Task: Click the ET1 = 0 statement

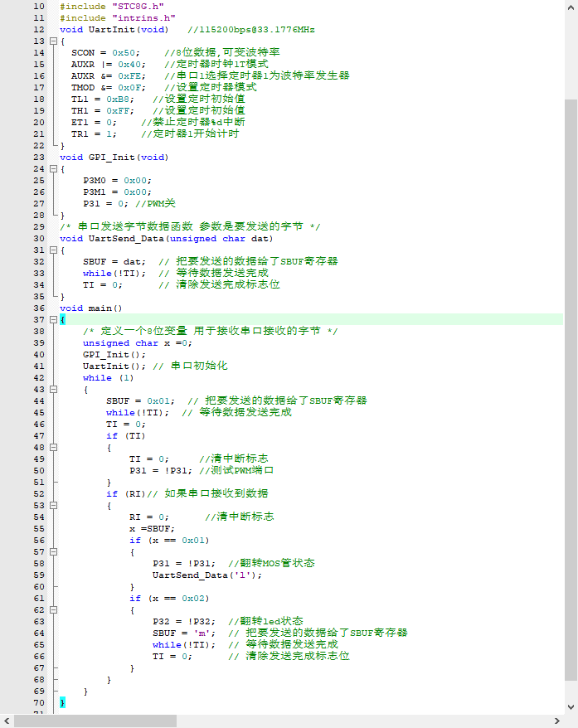Action: tap(94, 122)
